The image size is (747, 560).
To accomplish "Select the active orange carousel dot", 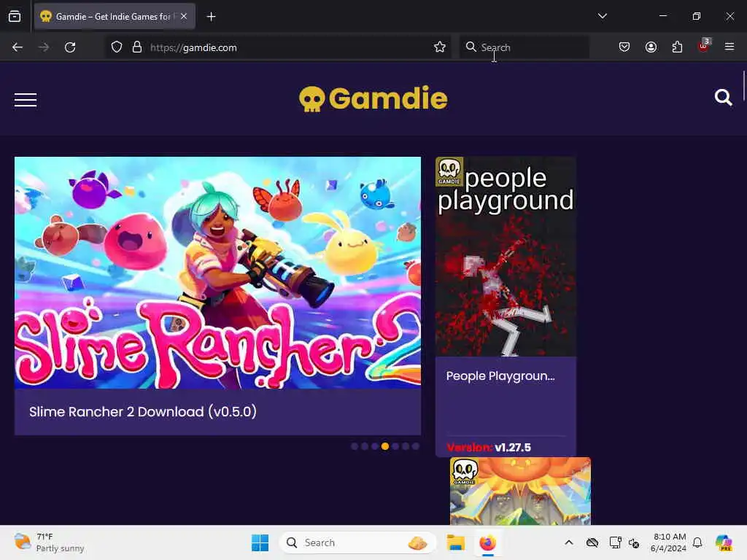I will click(x=385, y=446).
